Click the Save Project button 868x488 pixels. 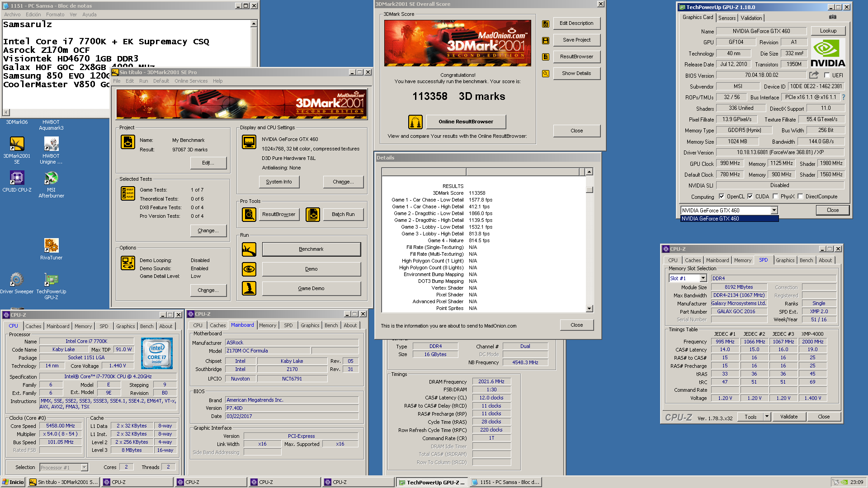[576, 40]
